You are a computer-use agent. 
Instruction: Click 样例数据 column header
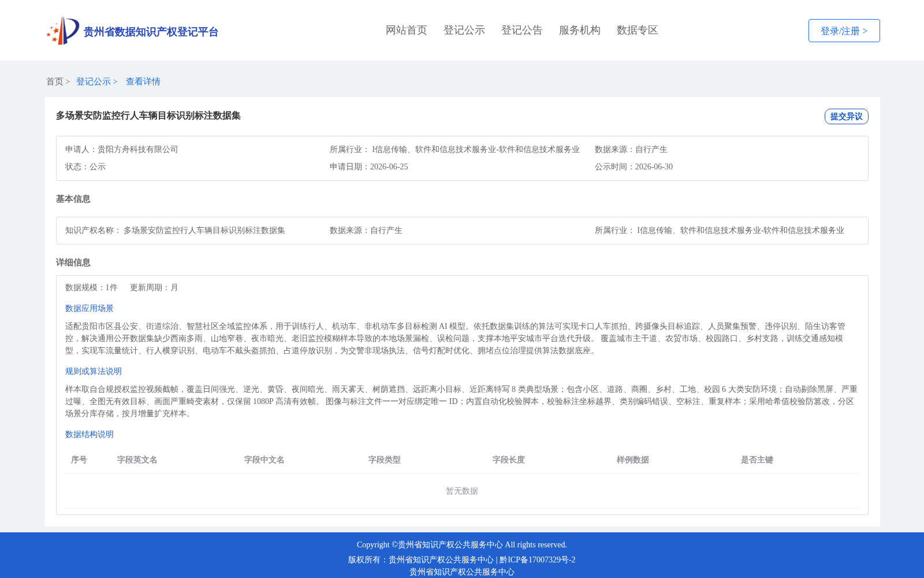(x=633, y=460)
